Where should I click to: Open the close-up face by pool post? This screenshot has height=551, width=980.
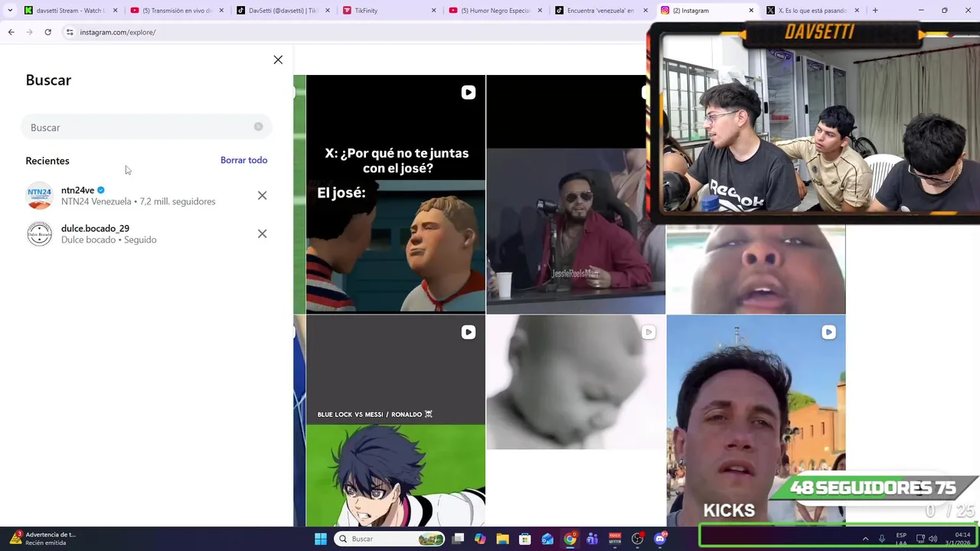pyautogui.click(x=756, y=269)
